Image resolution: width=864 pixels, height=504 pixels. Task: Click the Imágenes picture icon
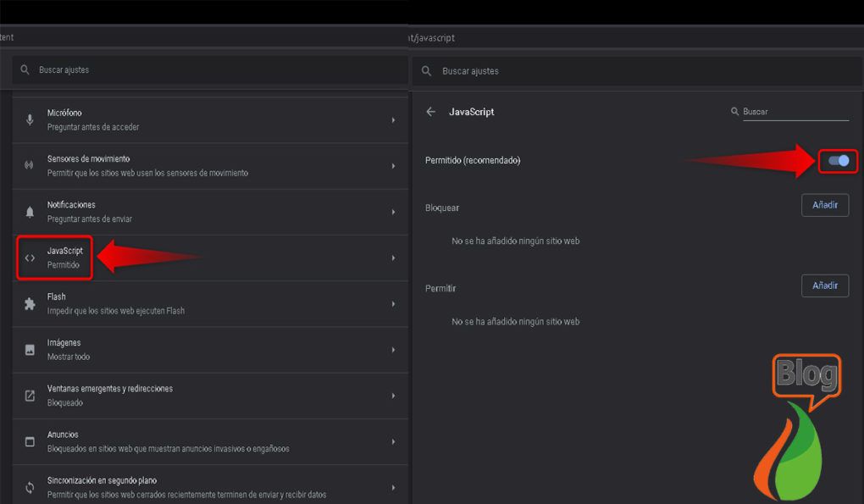coord(30,349)
